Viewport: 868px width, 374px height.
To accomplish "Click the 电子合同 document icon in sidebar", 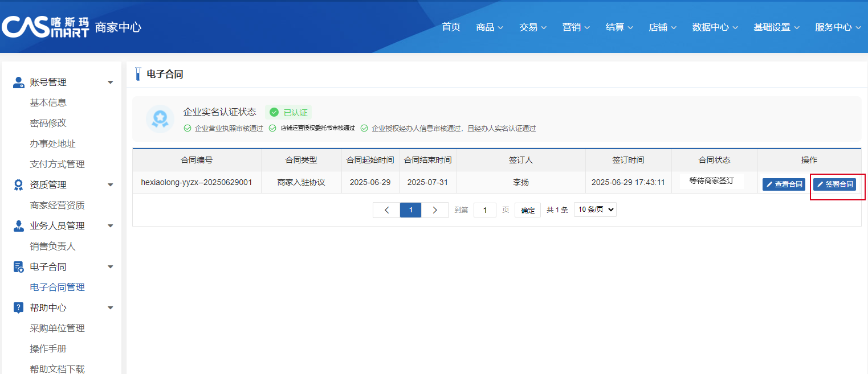I will tap(18, 267).
